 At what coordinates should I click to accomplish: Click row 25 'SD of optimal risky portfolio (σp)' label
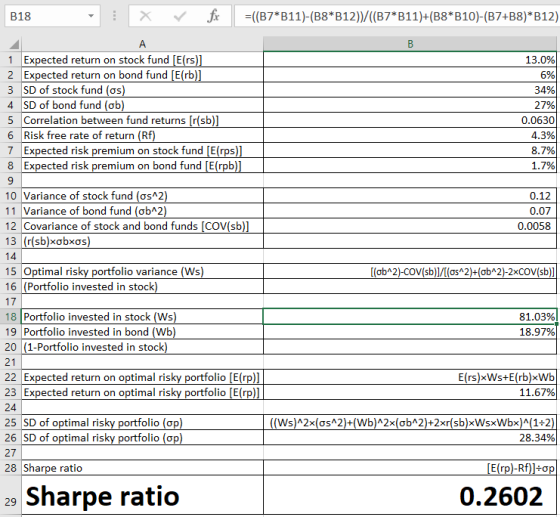coord(142,422)
